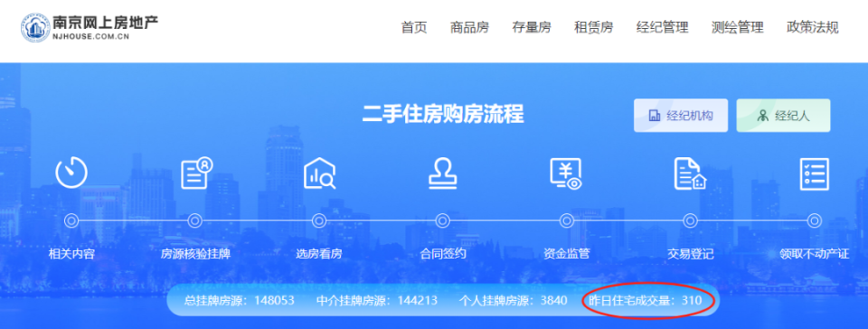Image resolution: width=868 pixels, height=329 pixels.
Task: Open the 租赁房 menu item
Action: pos(593,27)
